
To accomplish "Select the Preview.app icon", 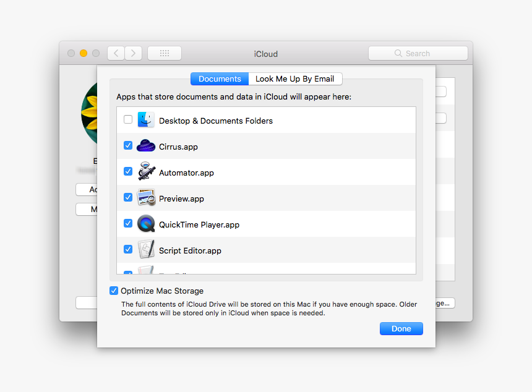I will [x=146, y=197].
